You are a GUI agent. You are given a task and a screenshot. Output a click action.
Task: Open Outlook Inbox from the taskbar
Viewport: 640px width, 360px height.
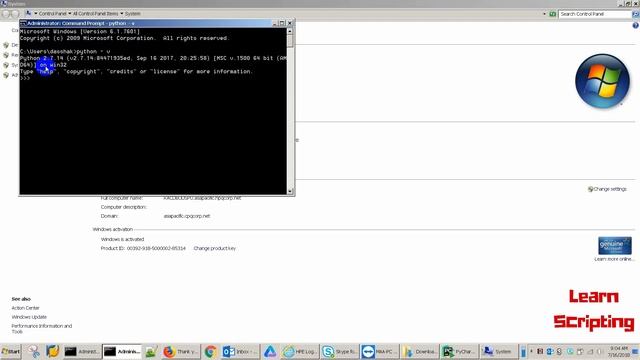(x=240, y=351)
